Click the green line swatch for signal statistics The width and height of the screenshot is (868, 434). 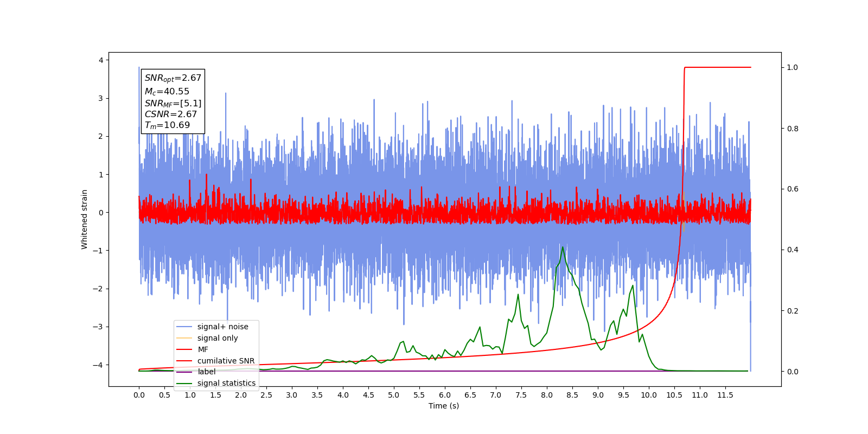(x=184, y=383)
